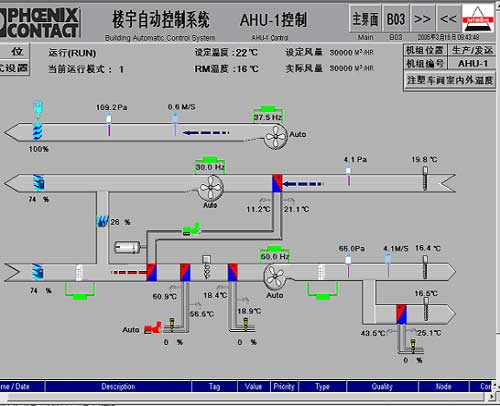This screenshot has width=500, height=406.
Task: Click the 56.5℃ return water temperature
Action: 202,314
